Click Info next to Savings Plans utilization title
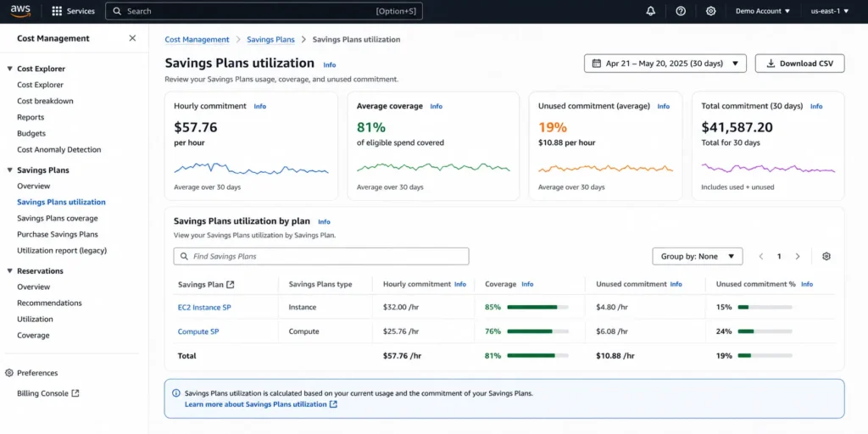The height and width of the screenshot is (434, 868). point(330,64)
